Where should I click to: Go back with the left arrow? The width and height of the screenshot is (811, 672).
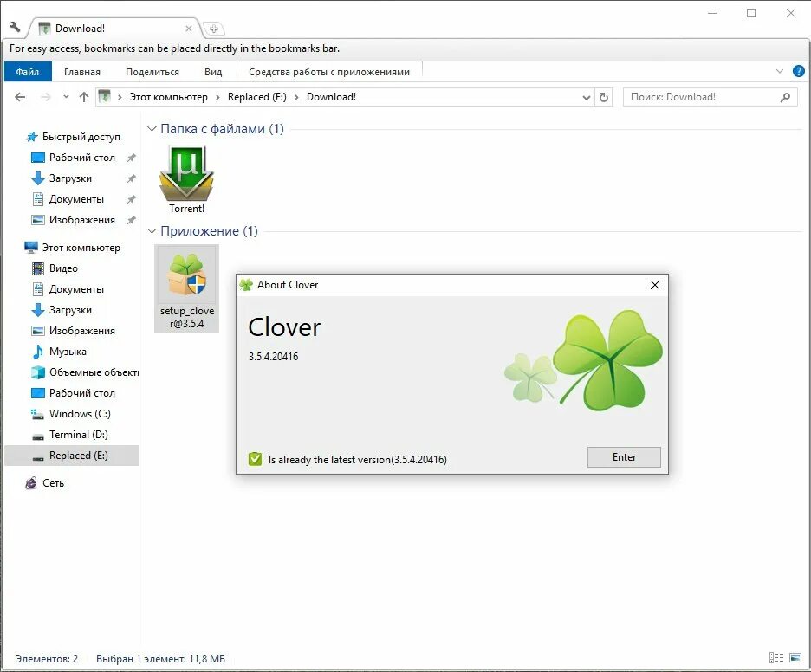[20, 97]
